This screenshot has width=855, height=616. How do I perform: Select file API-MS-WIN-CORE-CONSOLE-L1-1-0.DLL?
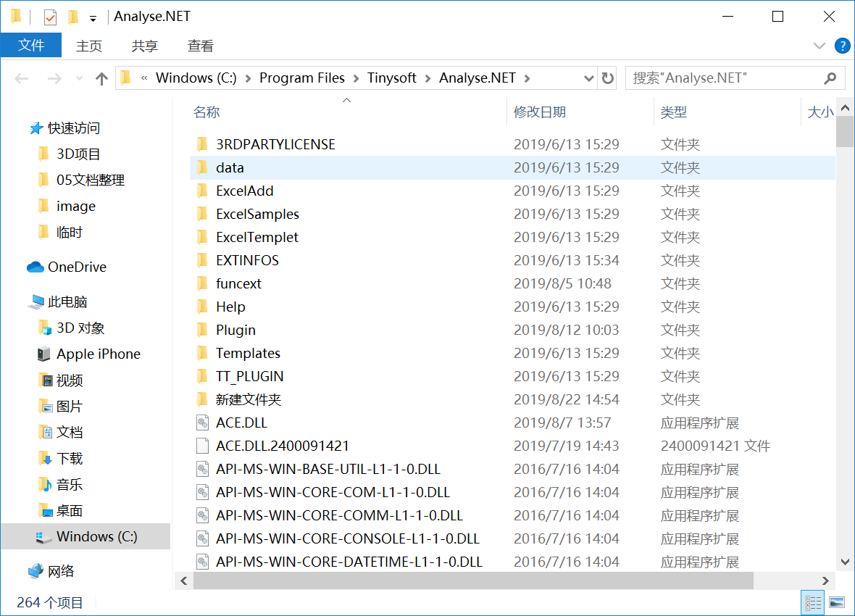[347, 538]
